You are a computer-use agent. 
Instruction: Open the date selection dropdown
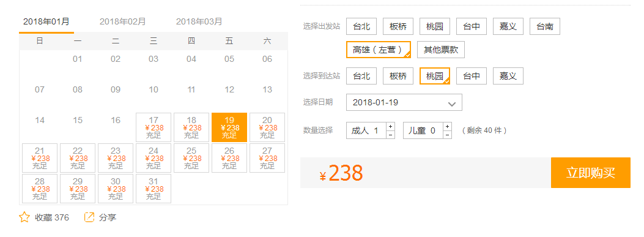point(404,102)
